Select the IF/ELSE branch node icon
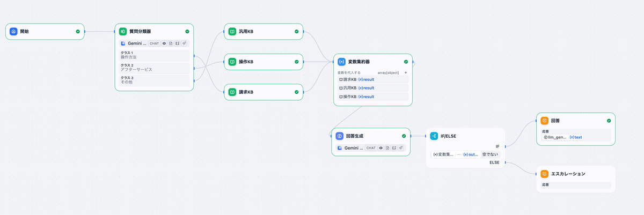644x215 pixels. click(434, 136)
